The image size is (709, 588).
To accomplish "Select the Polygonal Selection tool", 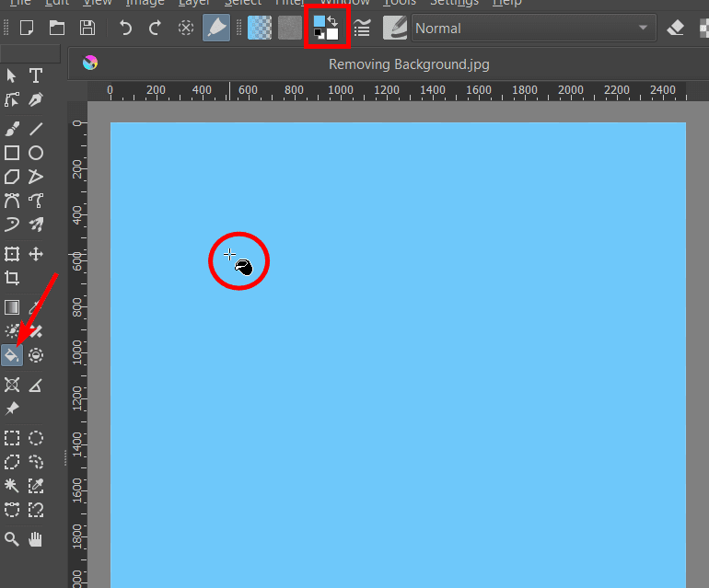I will pos(12,462).
